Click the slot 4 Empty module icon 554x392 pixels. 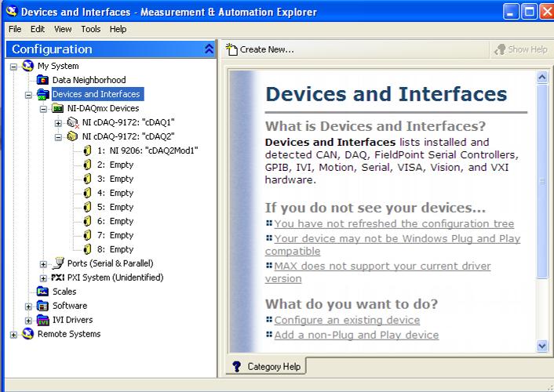point(87,193)
